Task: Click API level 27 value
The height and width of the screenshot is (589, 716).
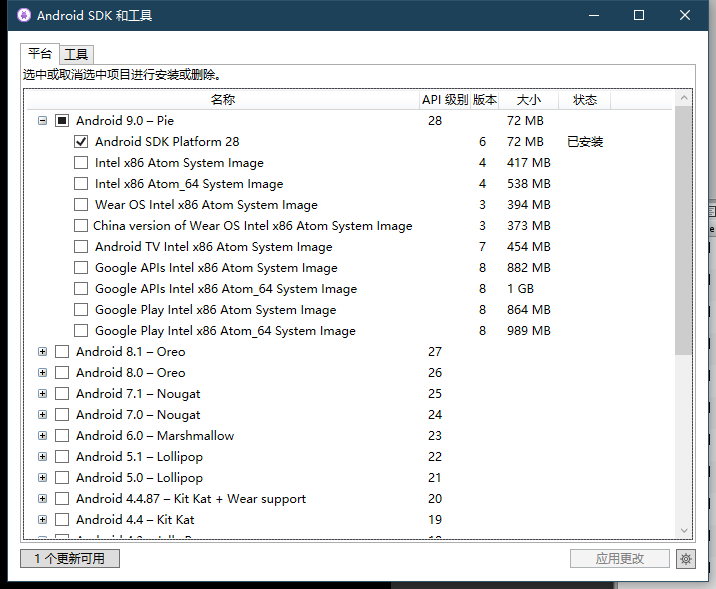Action: (x=435, y=352)
